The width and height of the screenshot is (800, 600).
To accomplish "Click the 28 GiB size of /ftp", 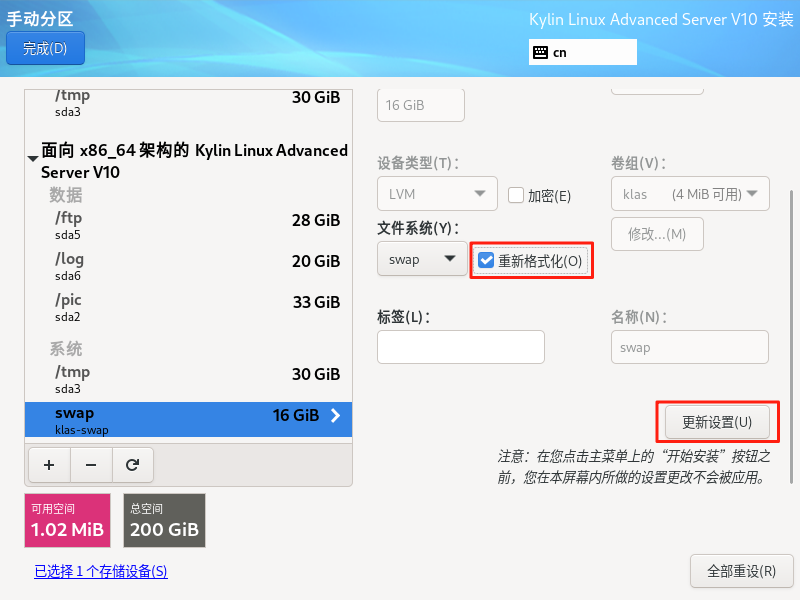I will [x=316, y=220].
